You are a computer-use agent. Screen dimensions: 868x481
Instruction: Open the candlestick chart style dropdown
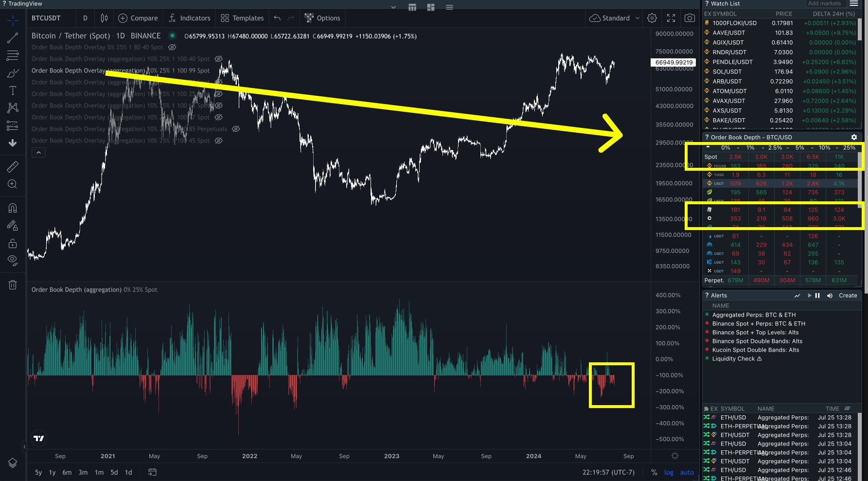click(104, 18)
